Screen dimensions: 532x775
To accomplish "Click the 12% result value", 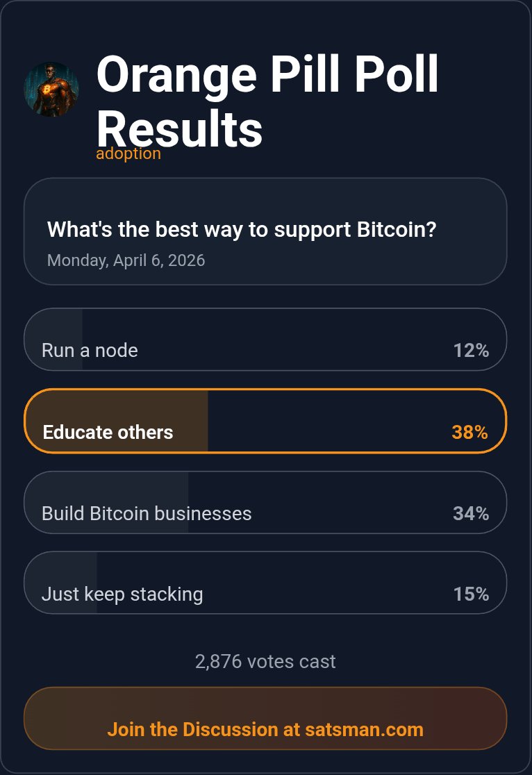I will (471, 351).
